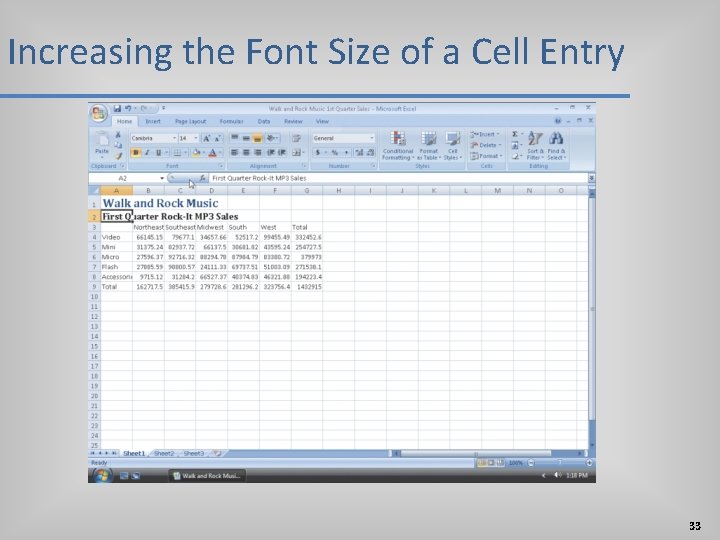Open Font dialog box launcher
Image resolution: width=720 pixels, height=540 pixels.
(221, 166)
